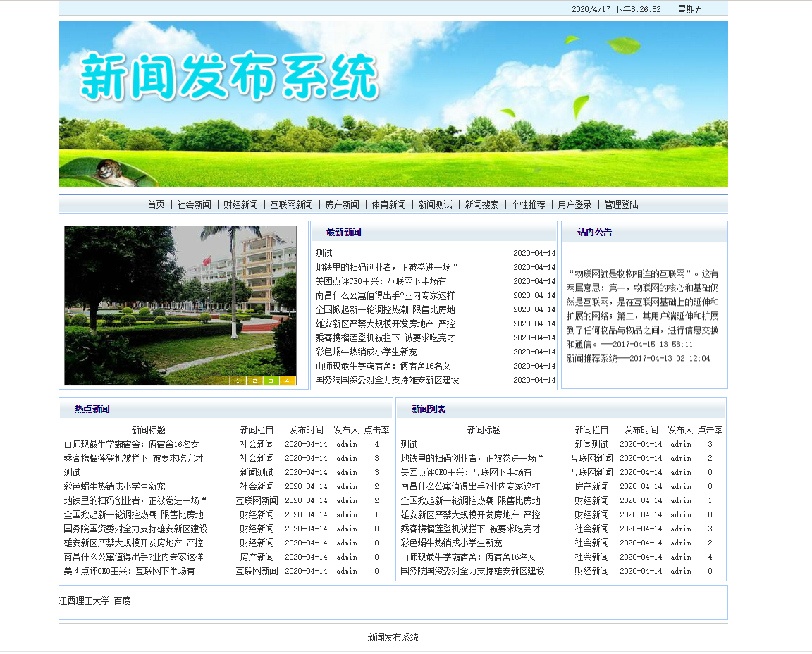The image size is (812, 654).
Task: Open 体育新闻 in the navigation bar
Action: [x=388, y=204]
